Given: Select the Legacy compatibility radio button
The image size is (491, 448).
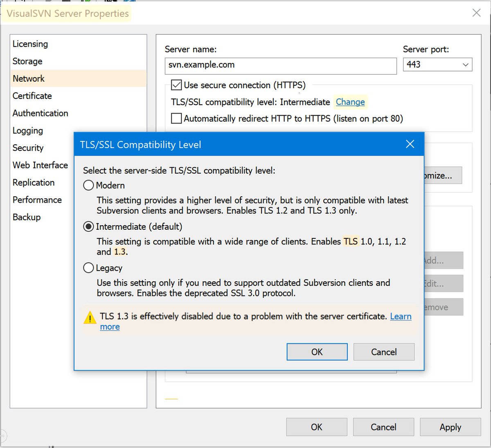Looking at the screenshot, I should pos(88,268).
